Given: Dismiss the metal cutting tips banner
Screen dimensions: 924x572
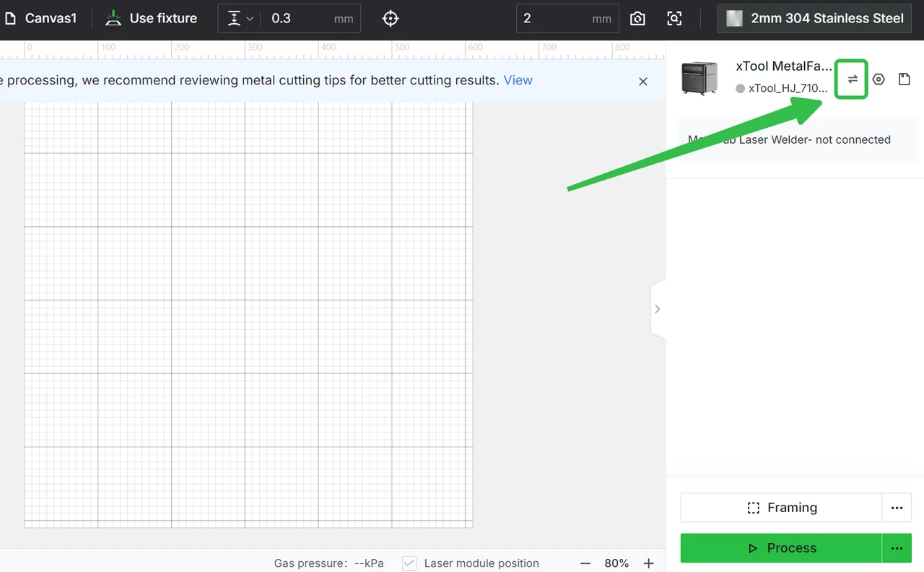Looking at the screenshot, I should (643, 82).
